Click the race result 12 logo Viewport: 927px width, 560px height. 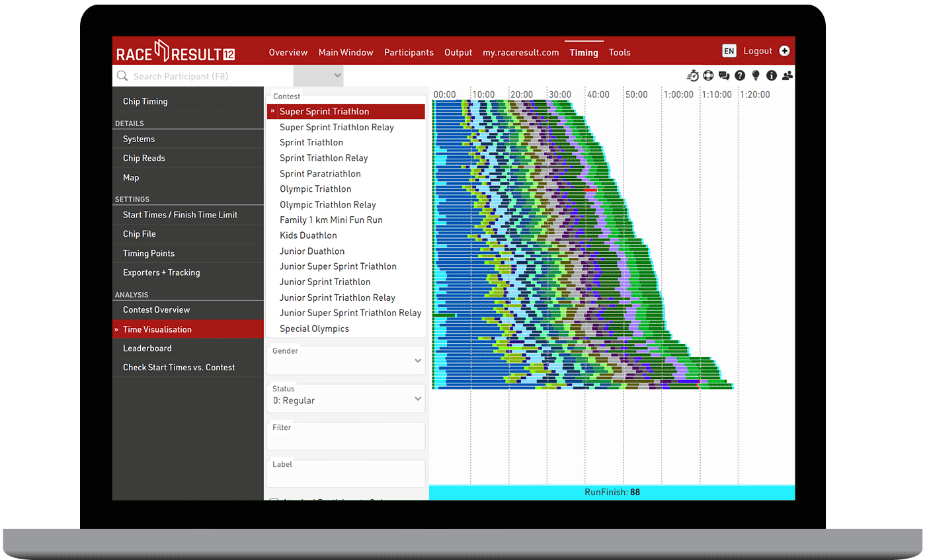coord(176,52)
